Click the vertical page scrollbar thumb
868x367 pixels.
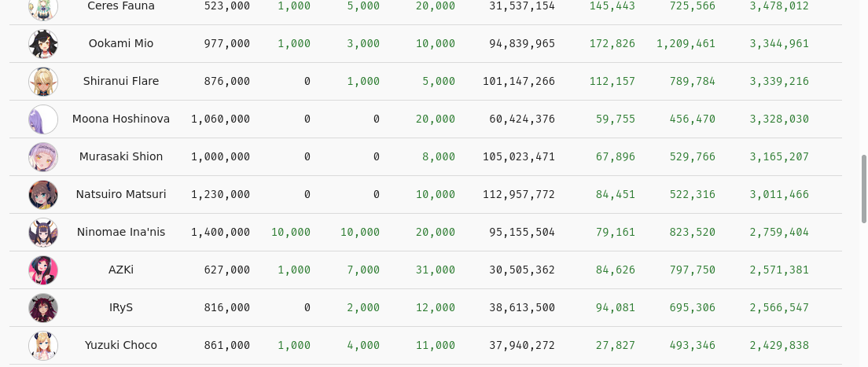pyautogui.click(x=864, y=189)
